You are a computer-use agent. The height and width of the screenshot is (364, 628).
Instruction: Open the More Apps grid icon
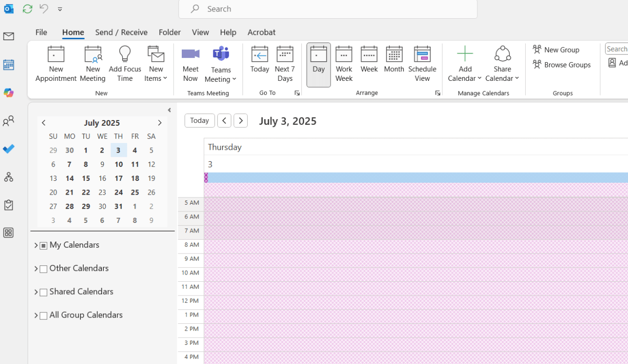tap(9, 233)
